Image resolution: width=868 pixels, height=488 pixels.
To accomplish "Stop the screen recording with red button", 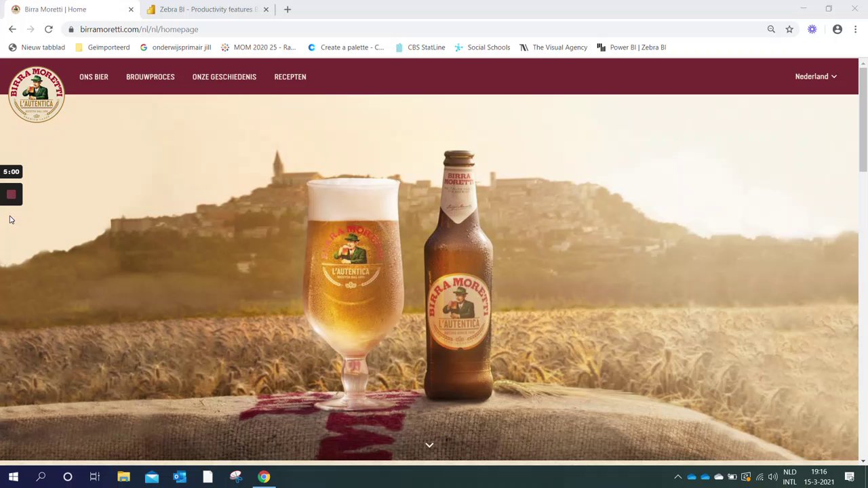I will point(11,195).
